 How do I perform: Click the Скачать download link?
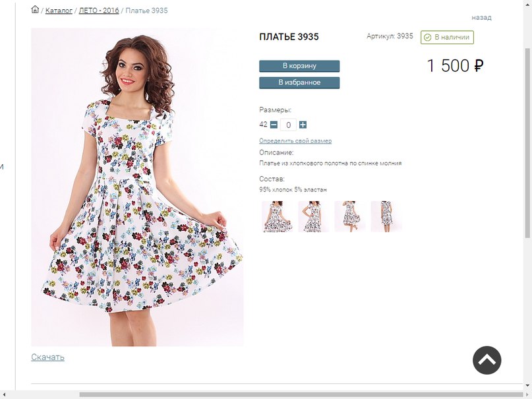(x=47, y=357)
